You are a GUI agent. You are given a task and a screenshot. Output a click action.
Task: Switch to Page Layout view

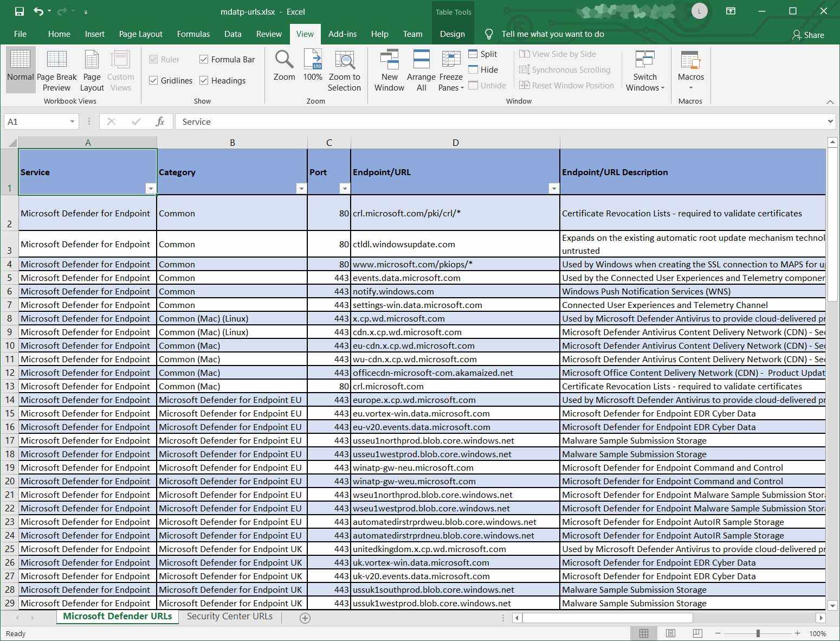coord(92,69)
